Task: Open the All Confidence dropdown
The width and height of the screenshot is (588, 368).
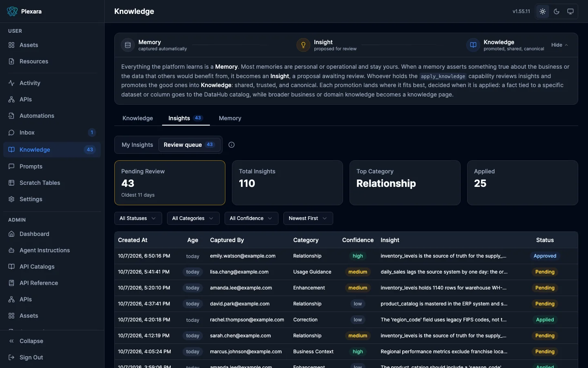Action: (252, 218)
